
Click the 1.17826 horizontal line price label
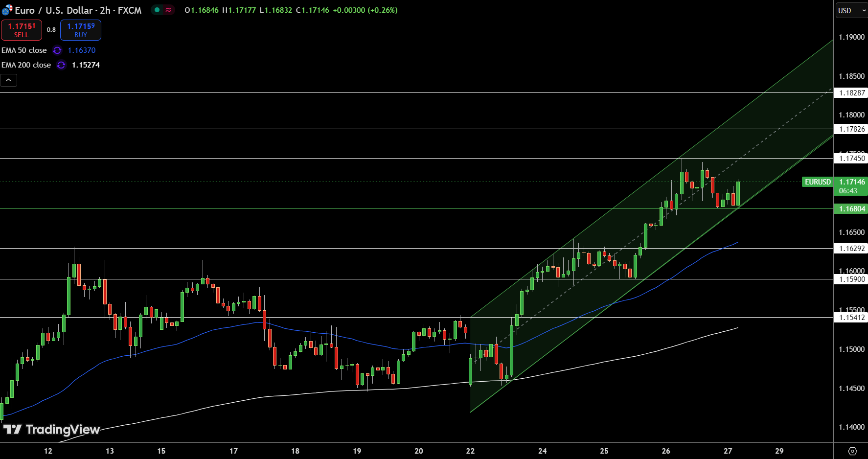tap(851, 129)
